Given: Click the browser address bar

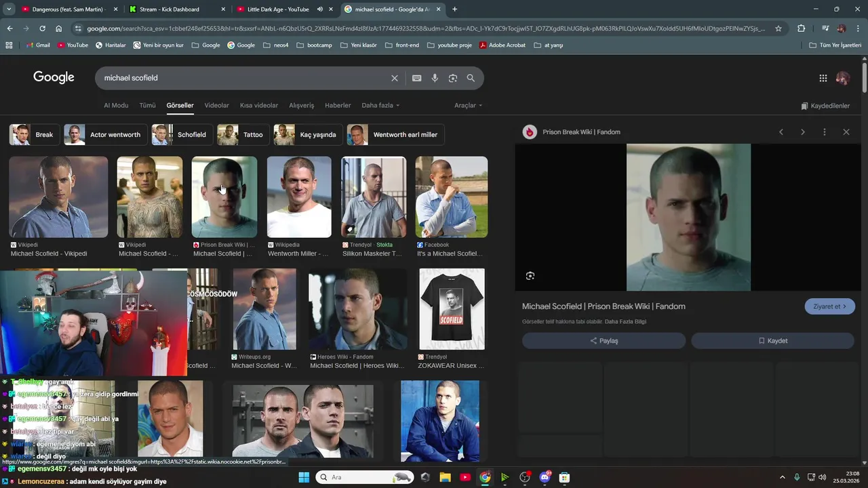Looking at the screenshot, I should 426,28.
